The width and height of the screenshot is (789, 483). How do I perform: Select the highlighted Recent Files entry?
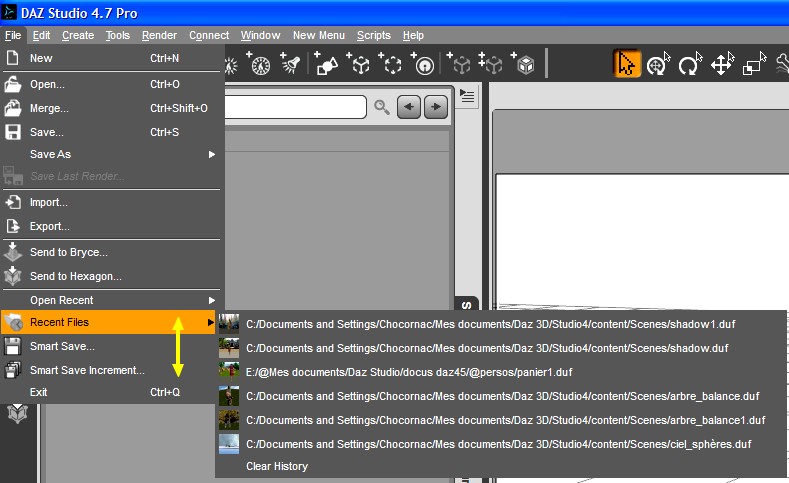[x=109, y=322]
